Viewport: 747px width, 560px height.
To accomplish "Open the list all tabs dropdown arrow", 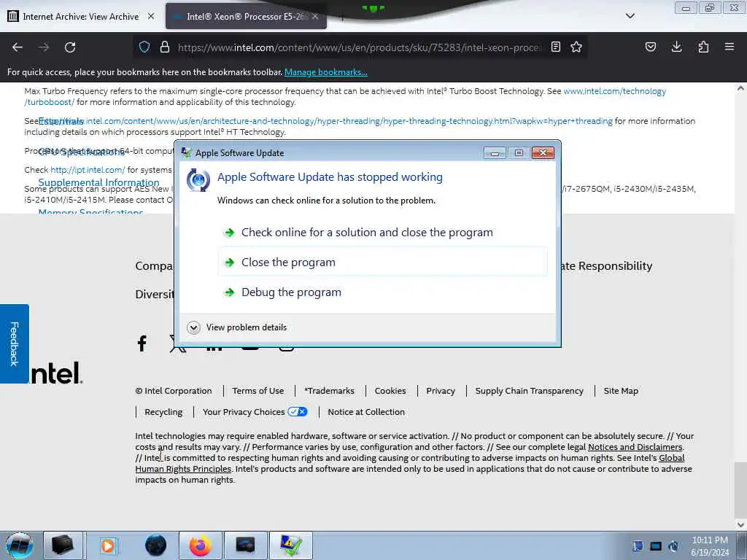I will [x=630, y=16].
